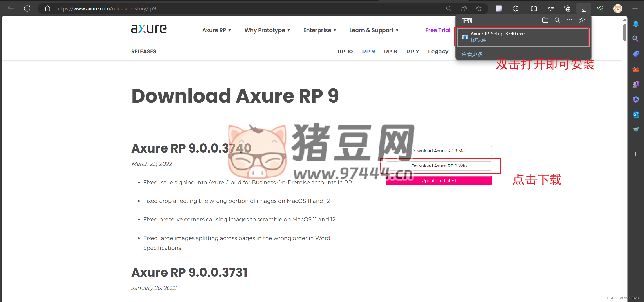Switch to RP 7 releases tab
644x302 pixels.
(x=413, y=51)
